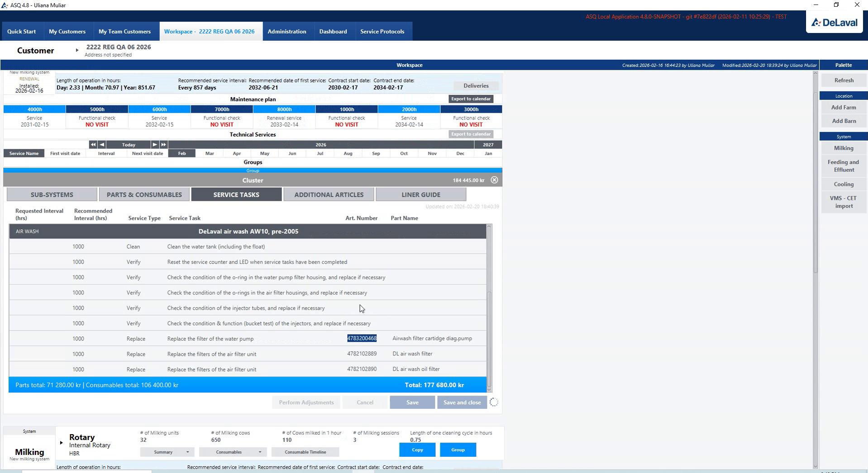Expand the Rotary system triangle
The height and width of the screenshot is (473, 868).
61,443
